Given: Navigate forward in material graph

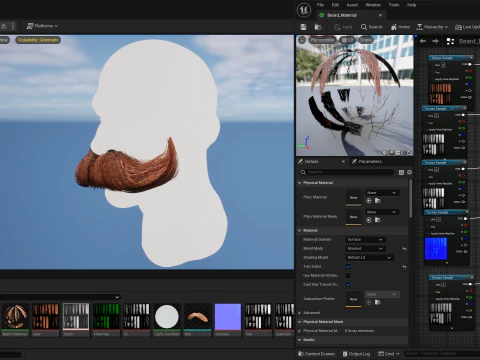Looking at the screenshot, I should tap(435, 41).
